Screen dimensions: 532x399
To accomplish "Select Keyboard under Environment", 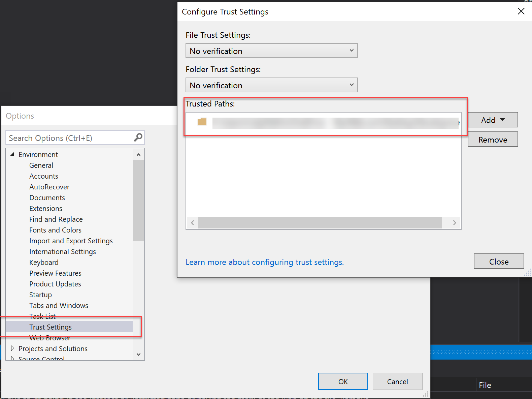I will click(44, 263).
